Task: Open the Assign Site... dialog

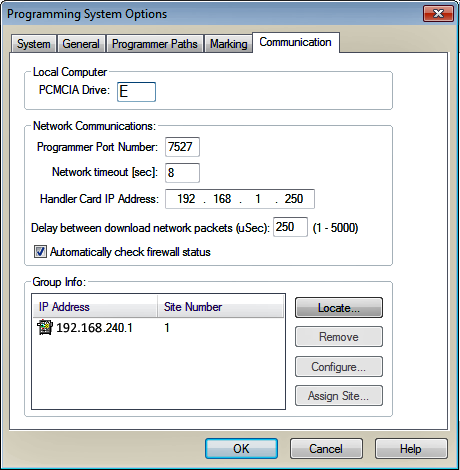Action: click(x=339, y=396)
